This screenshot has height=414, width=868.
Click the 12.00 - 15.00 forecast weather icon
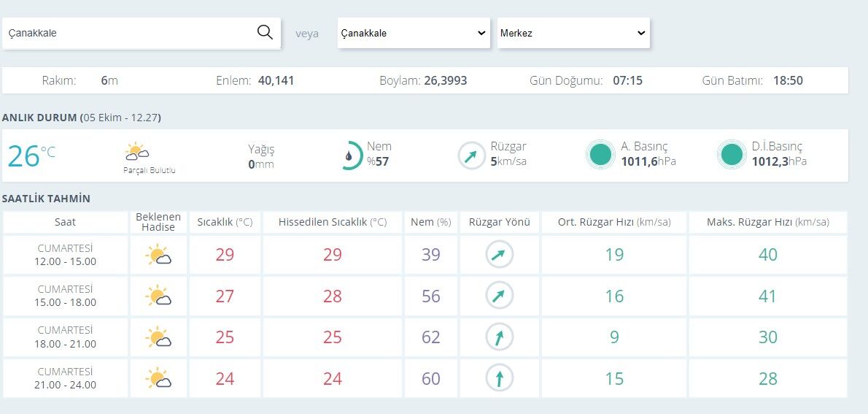pos(158,255)
